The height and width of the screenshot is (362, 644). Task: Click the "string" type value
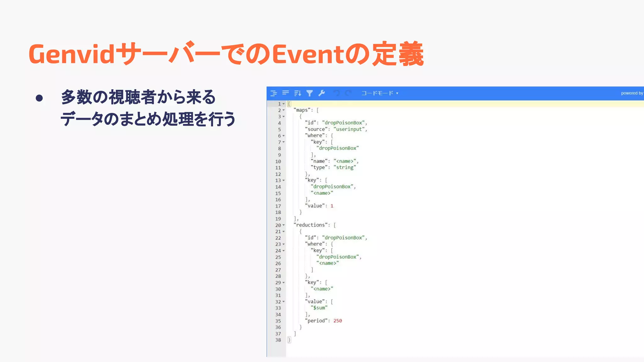[345, 167]
